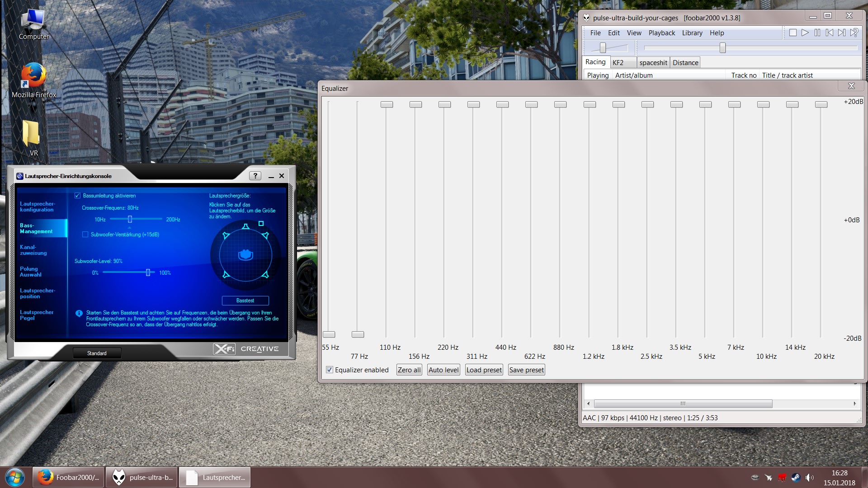Click the random playback icon

(x=854, y=33)
